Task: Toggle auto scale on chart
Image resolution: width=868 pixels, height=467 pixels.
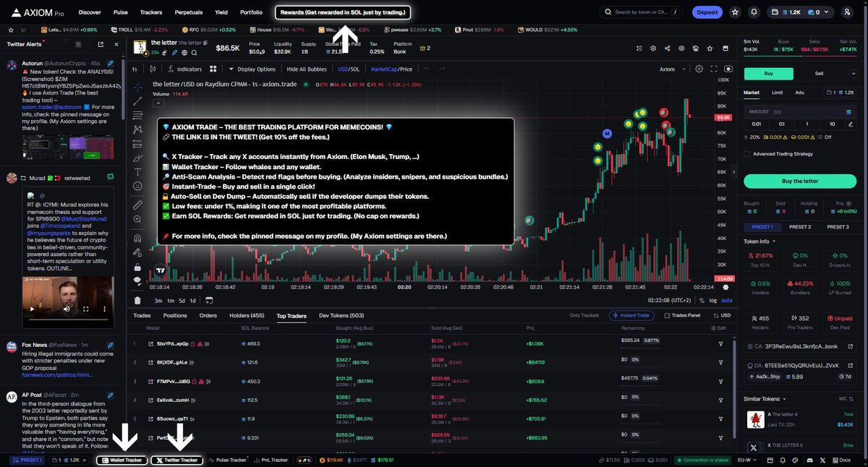Action: pos(727,300)
